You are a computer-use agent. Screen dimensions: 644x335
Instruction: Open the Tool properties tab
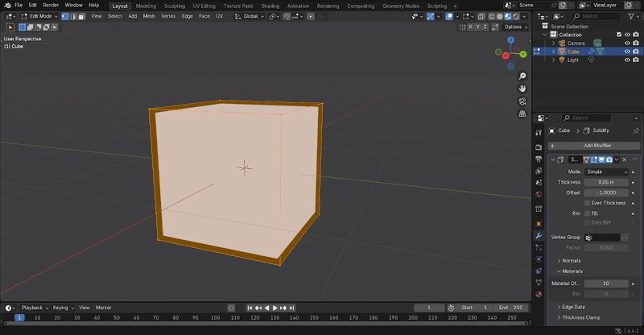539,132
